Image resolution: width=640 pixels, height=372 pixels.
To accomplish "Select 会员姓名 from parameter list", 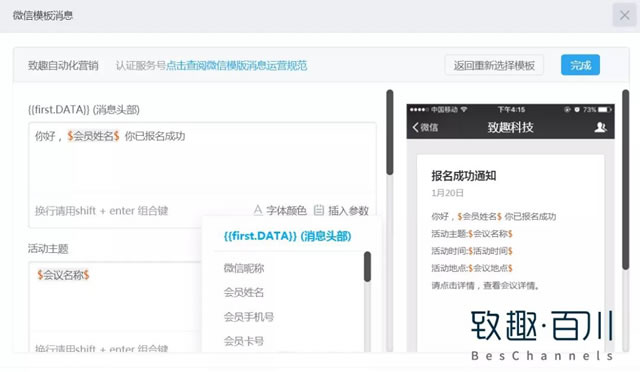I will point(244,292).
